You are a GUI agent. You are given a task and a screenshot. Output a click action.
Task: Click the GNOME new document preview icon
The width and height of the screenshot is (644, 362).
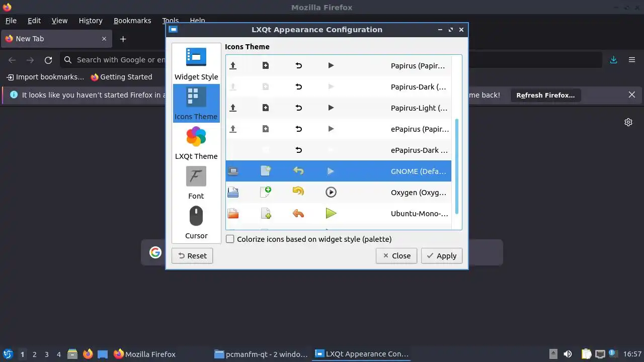click(x=266, y=171)
